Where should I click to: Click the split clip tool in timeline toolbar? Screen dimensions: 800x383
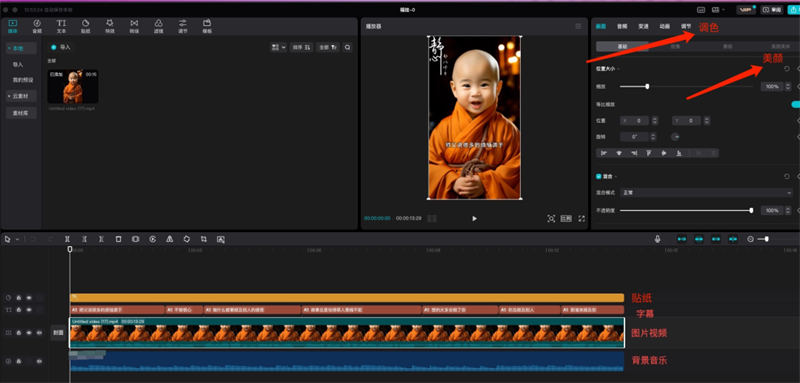tap(67, 239)
